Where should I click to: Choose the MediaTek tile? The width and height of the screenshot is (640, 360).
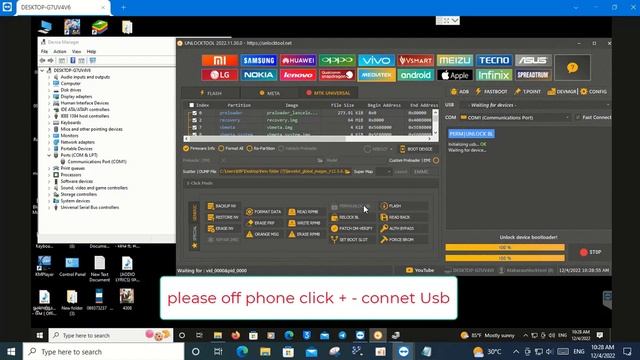tap(376, 75)
